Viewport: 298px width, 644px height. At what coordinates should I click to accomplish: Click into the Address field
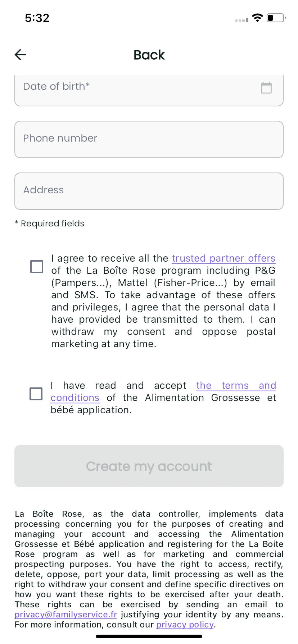149,191
